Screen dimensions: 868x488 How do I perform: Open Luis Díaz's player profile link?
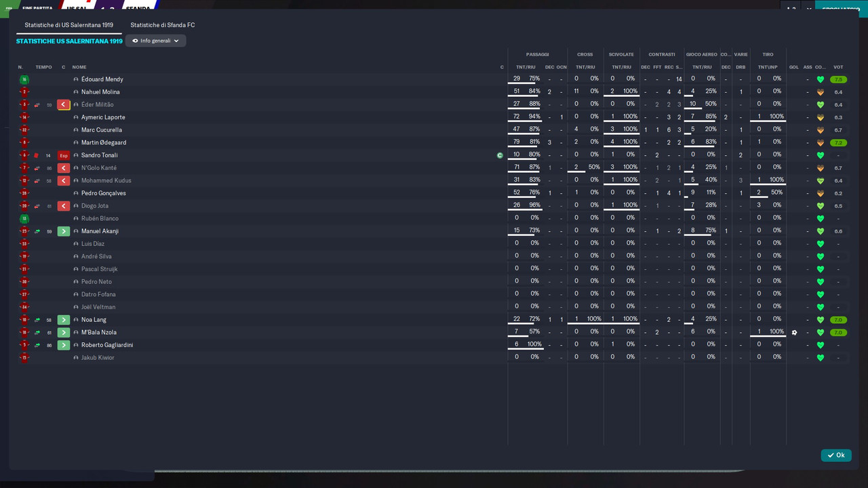pyautogui.click(x=93, y=244)
